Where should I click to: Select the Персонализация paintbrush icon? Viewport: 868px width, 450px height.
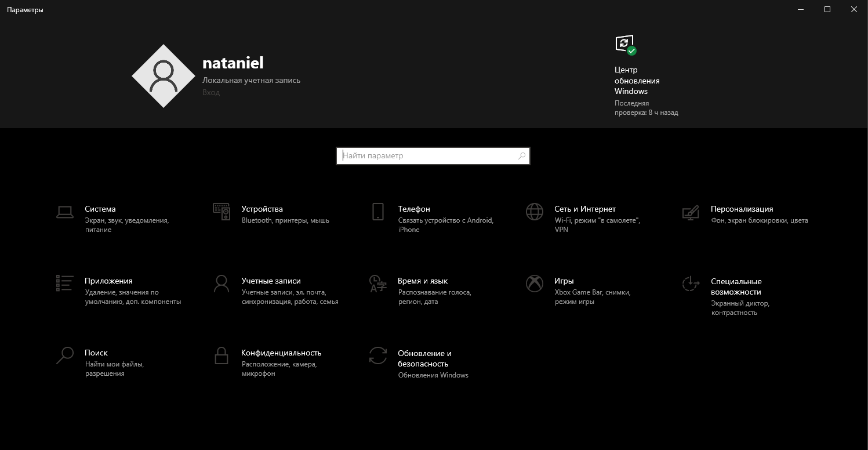[x=691, y=213]
